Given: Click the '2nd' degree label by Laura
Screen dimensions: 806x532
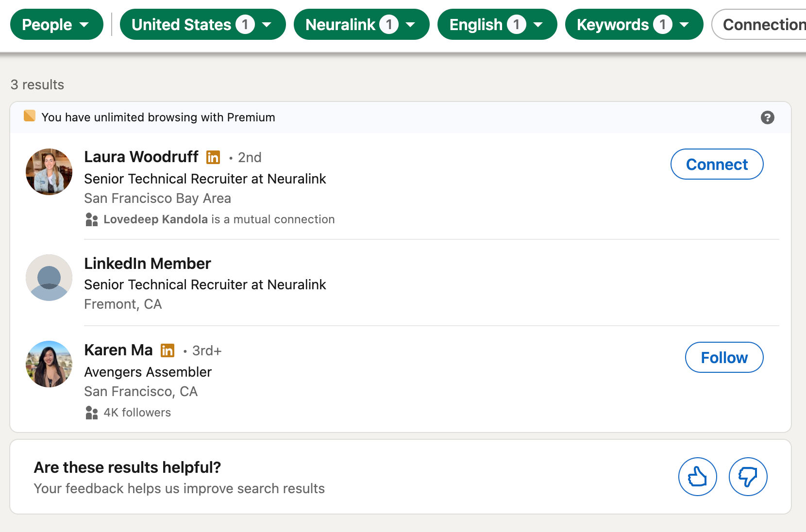Looking at the screenshot, I should tap(250, 157).
